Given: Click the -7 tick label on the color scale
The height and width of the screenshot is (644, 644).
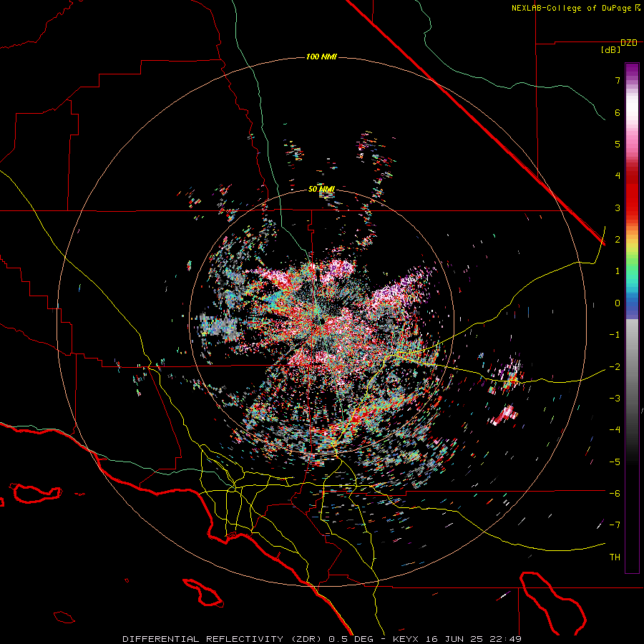Looking at the screenshot, I should point(615,525).
